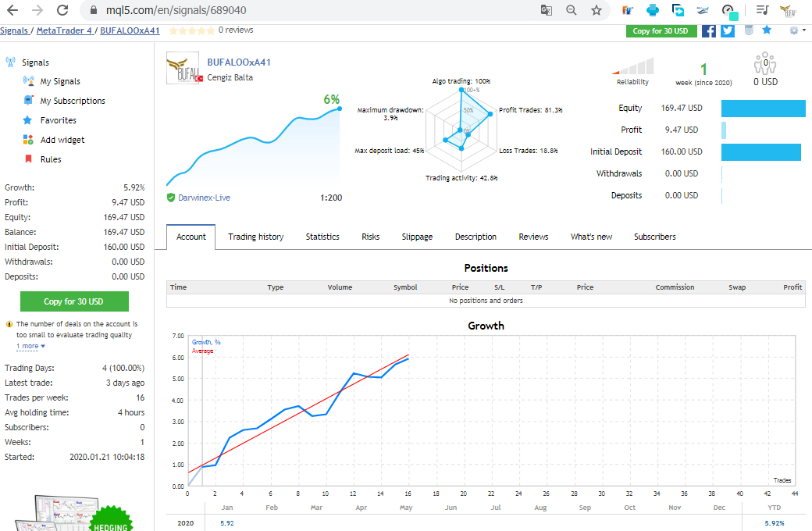Open the browser profile avatar icon
Viewport: 812px width, 531px height.
click(x=788, y=10)
